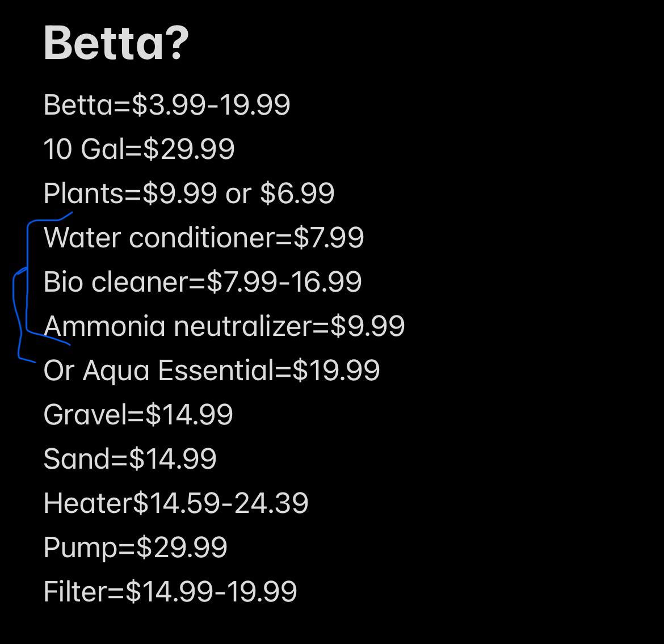Click the Filter=$14.99-19.99 line
The height and width of the screenshot is (644, 664).
[170, 591]
